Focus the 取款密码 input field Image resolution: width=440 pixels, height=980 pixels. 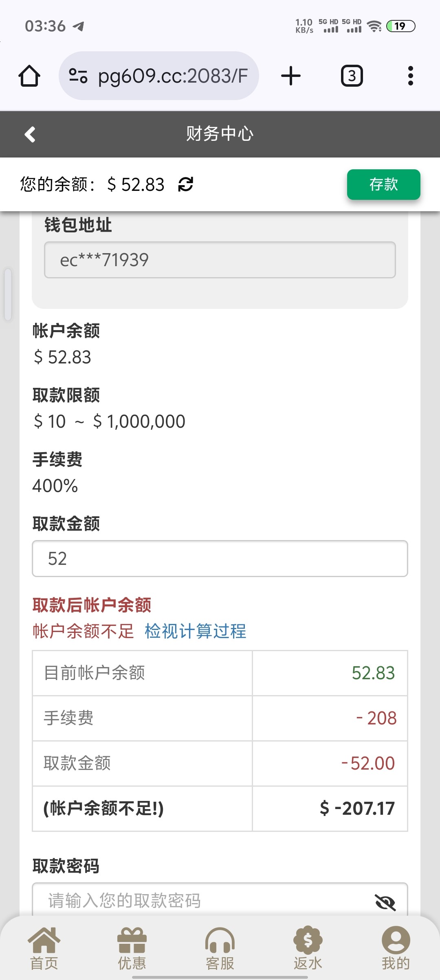point(204,901)
